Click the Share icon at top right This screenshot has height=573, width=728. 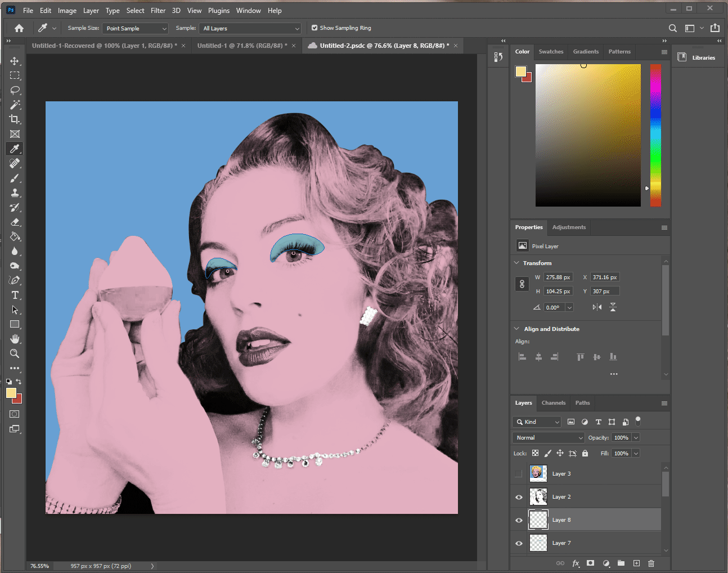(x=715, y=28)
